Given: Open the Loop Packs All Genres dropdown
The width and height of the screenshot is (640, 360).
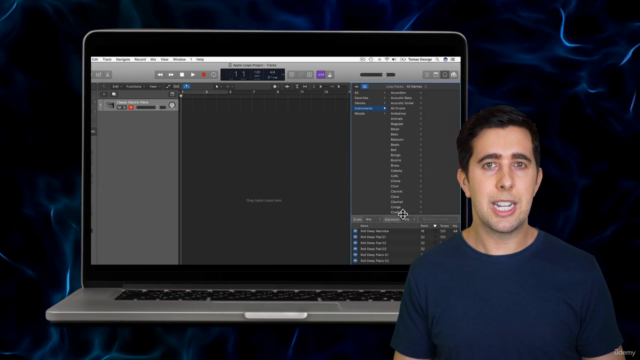Looking at the screenshot, I should click(x=416, y=87).
